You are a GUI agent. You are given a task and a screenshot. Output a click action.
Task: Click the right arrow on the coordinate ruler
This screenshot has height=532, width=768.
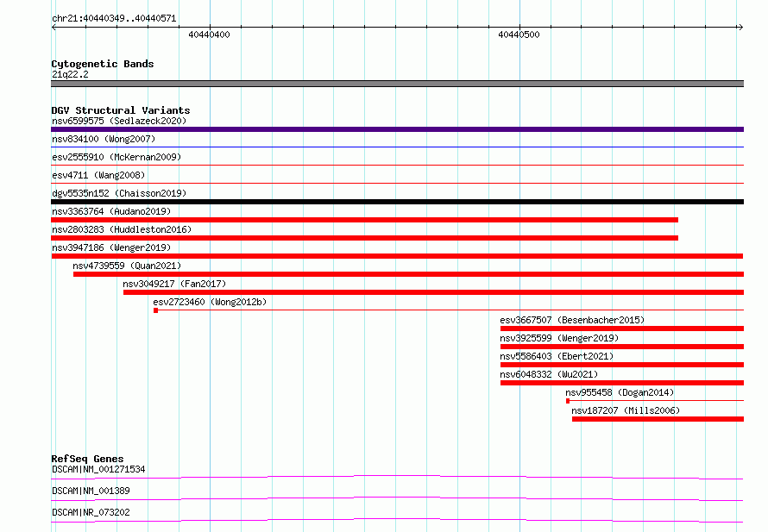pyautogui.click(x=740, y=27)
